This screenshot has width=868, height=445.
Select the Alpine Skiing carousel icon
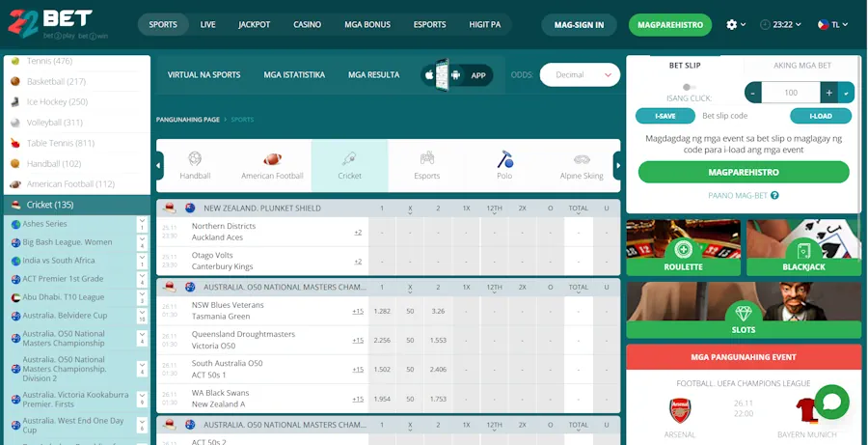click(582, 166)
